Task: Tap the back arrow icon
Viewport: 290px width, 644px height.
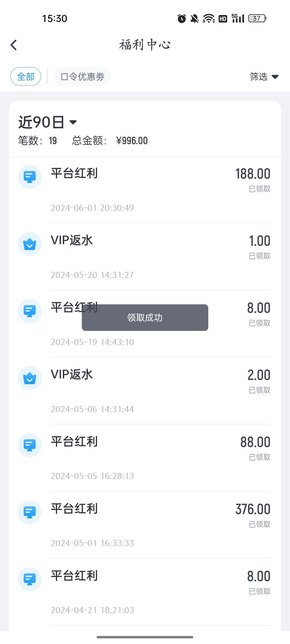Action: click(x=14, y=45)
